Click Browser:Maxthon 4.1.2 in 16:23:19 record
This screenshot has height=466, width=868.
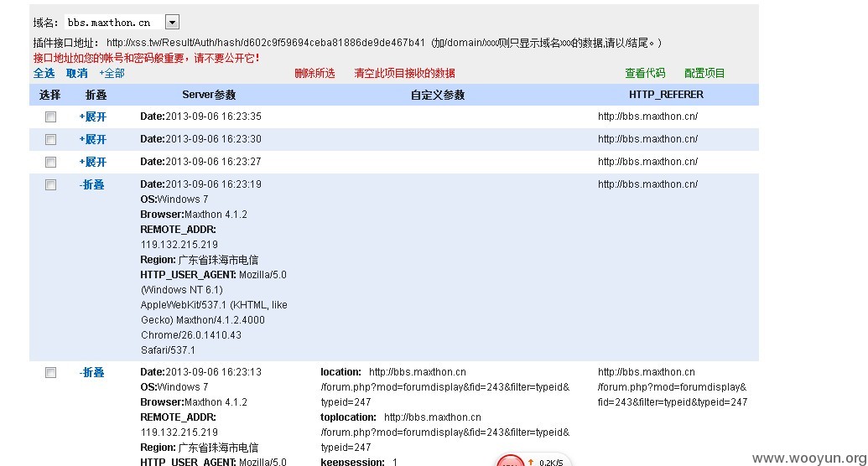coord(194,215)
